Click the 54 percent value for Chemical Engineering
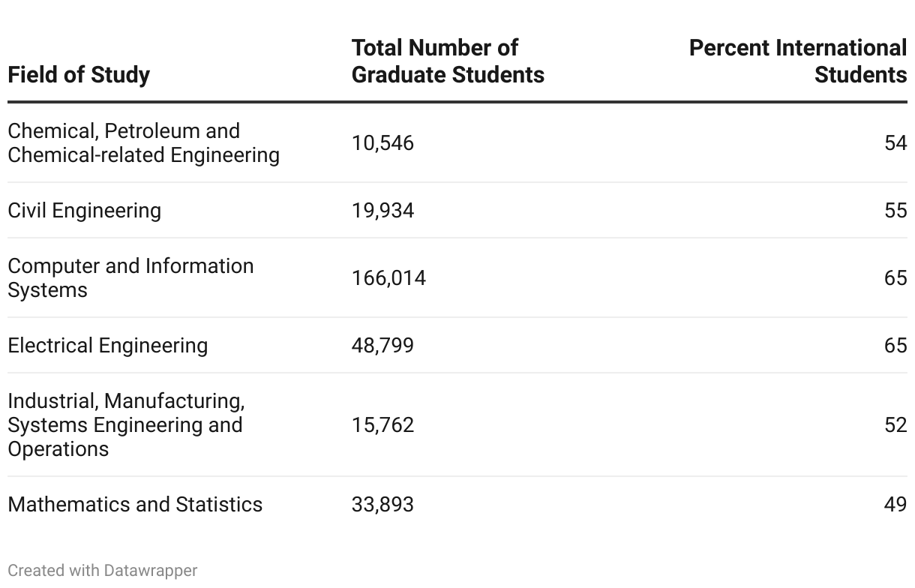915x588 pixels. click(895, 143)
